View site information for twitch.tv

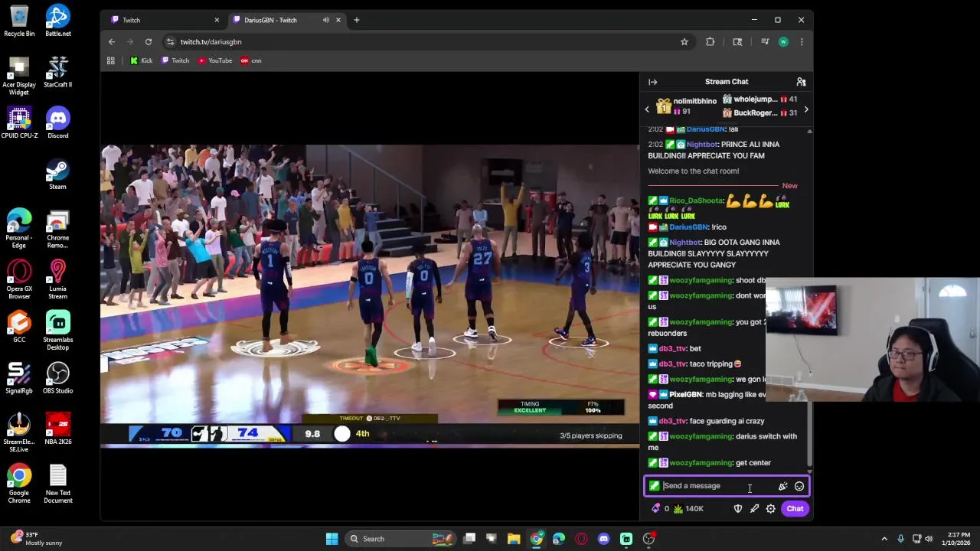[x=170, y=41]
